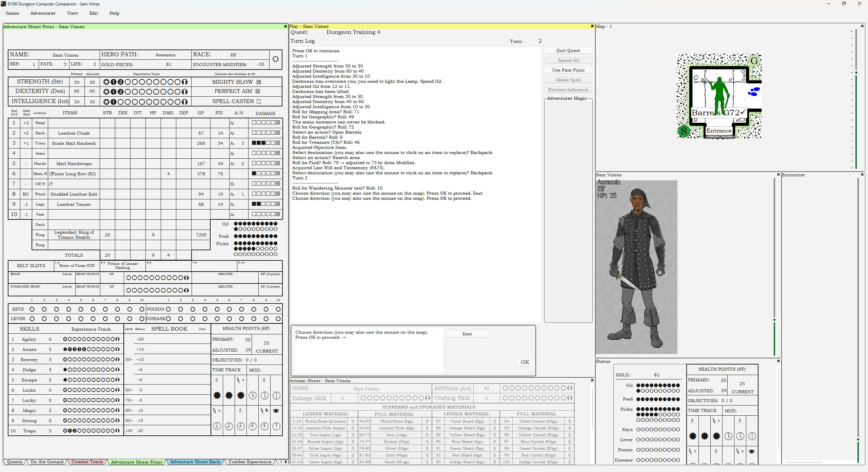Toggle the first Keys circle on the adventure sheet

pos(32,309)
